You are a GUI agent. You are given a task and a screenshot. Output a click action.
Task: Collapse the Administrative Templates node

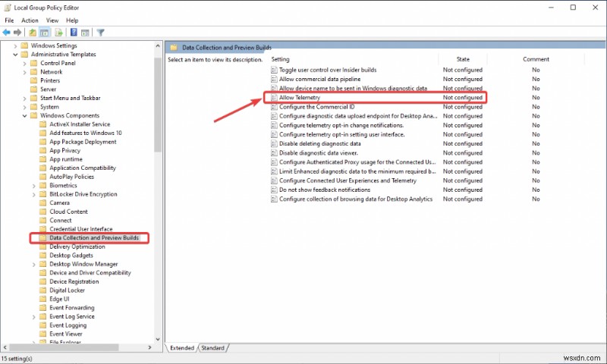tap(15, 55)
